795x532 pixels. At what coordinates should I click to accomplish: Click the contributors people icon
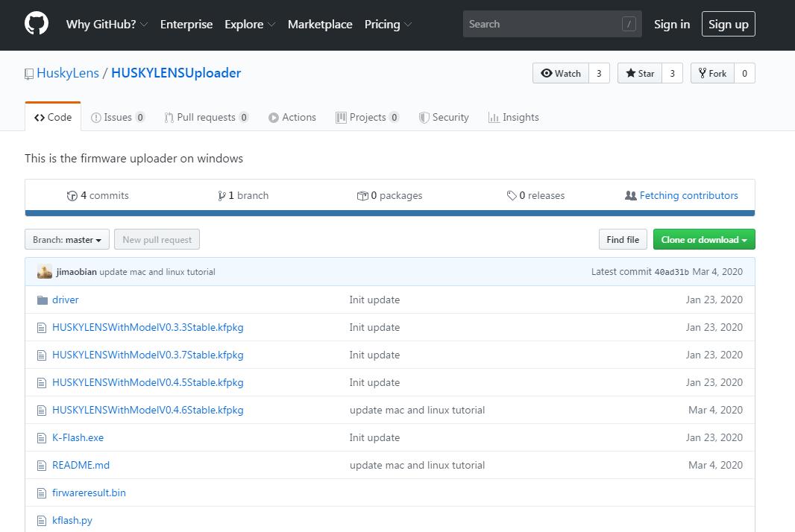631,195
